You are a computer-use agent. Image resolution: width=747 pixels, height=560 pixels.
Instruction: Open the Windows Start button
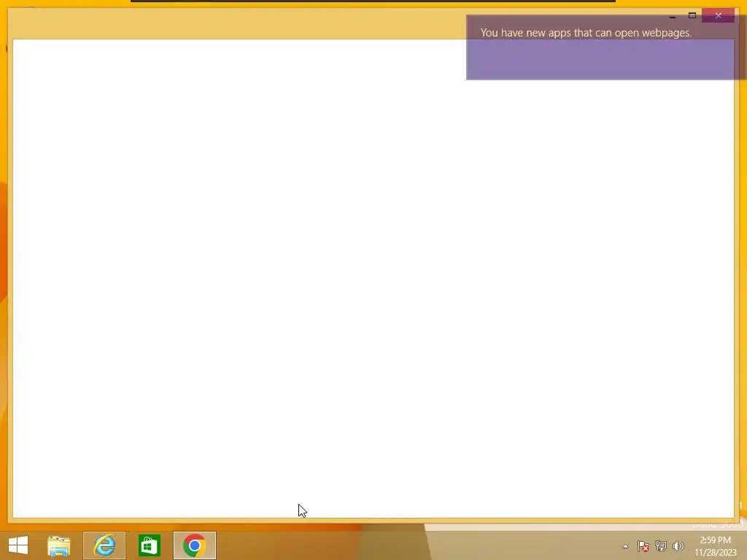click(18, 545)
